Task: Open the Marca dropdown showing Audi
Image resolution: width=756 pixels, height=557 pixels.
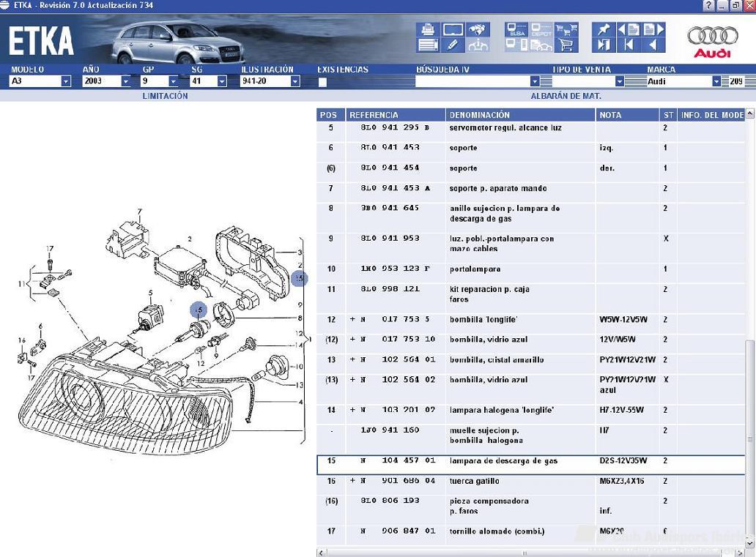Action: pos(716,82)
